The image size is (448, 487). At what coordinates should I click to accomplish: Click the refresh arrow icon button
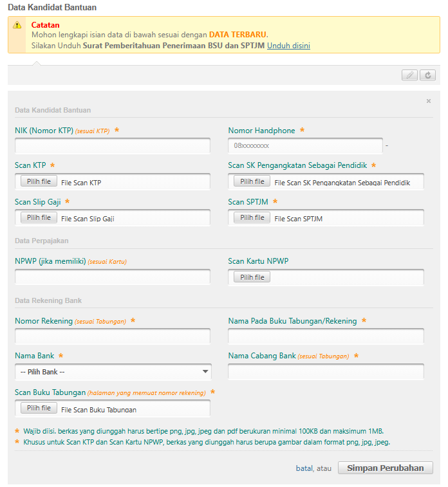(427, 75)
